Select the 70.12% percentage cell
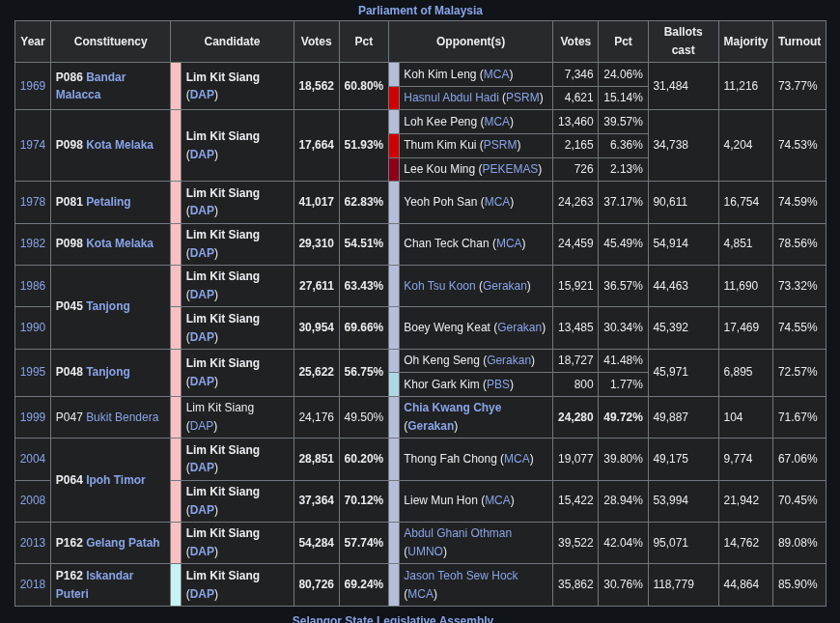 click(363, 499)
